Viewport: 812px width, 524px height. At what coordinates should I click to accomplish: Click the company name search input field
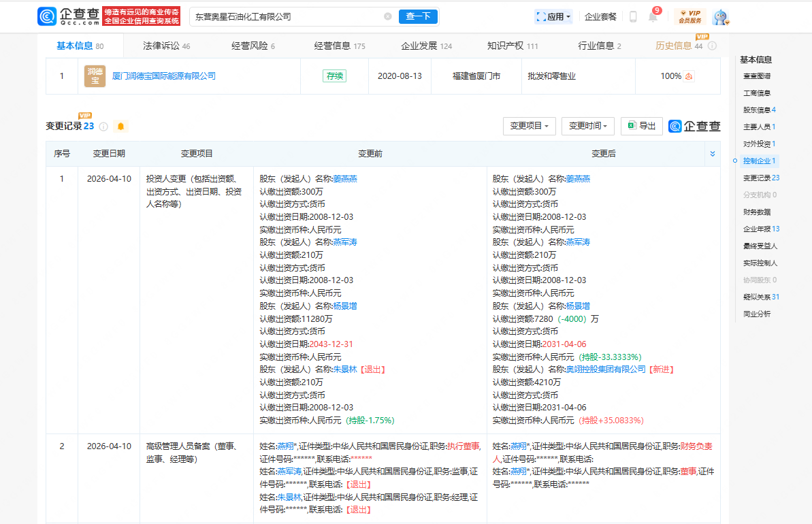click(x=286, y=16)
